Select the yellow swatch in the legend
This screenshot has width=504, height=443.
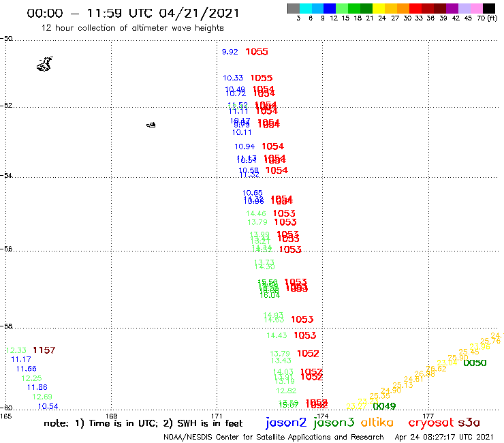click(379, 8)
